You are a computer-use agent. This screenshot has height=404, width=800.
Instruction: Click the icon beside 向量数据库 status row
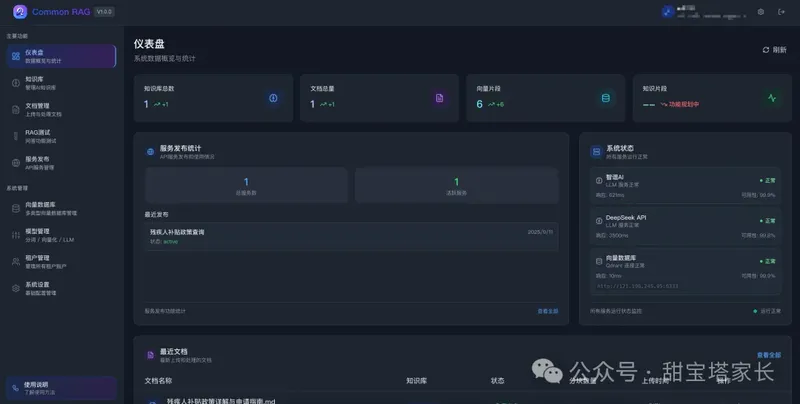[599, 261]
